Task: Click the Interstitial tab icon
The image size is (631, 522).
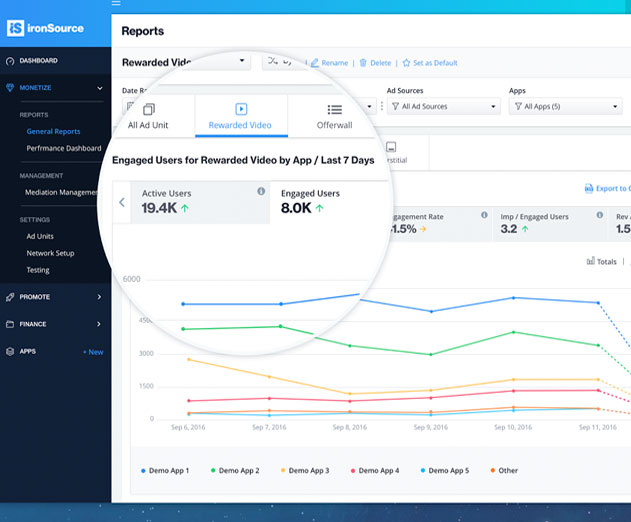Action: coord(391,147)
